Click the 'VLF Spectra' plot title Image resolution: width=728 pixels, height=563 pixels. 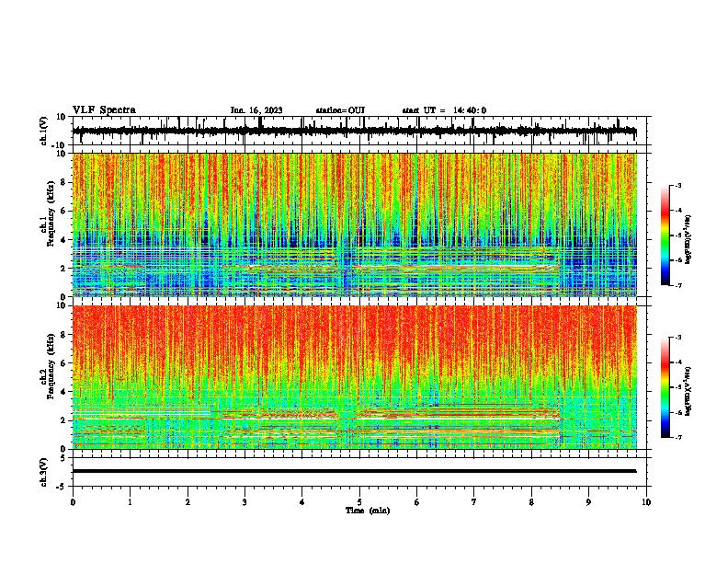(x=104, y=110)
